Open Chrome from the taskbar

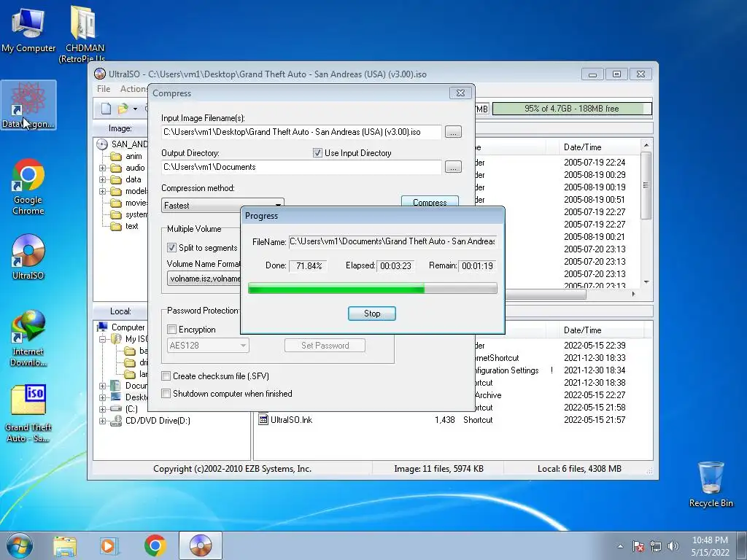click(155, 545)
